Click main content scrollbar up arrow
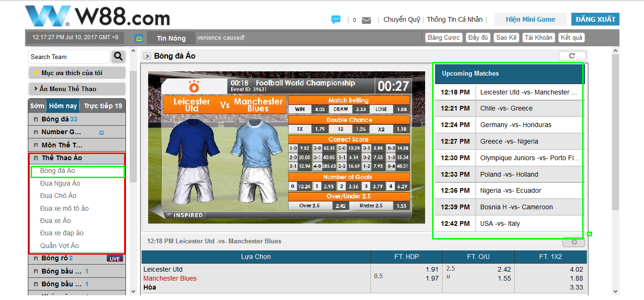The width and height of the screenshot is (644, 300). tap(615, 51)
